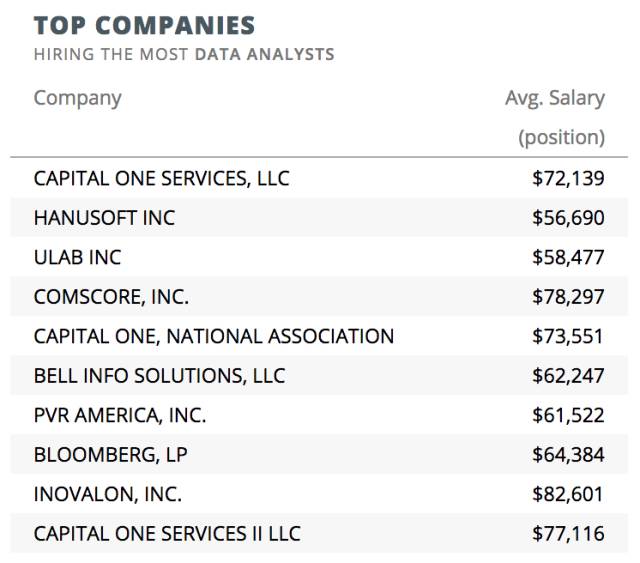640x563 pixels.
Task: Open the Inovalon, Inc. entry
Action: (108, 494)
